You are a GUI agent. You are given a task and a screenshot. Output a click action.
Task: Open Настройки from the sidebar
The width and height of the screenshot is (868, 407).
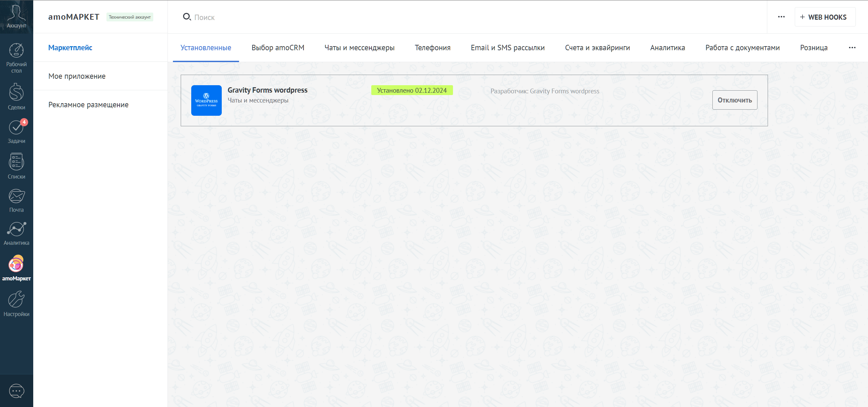[16, 303]
